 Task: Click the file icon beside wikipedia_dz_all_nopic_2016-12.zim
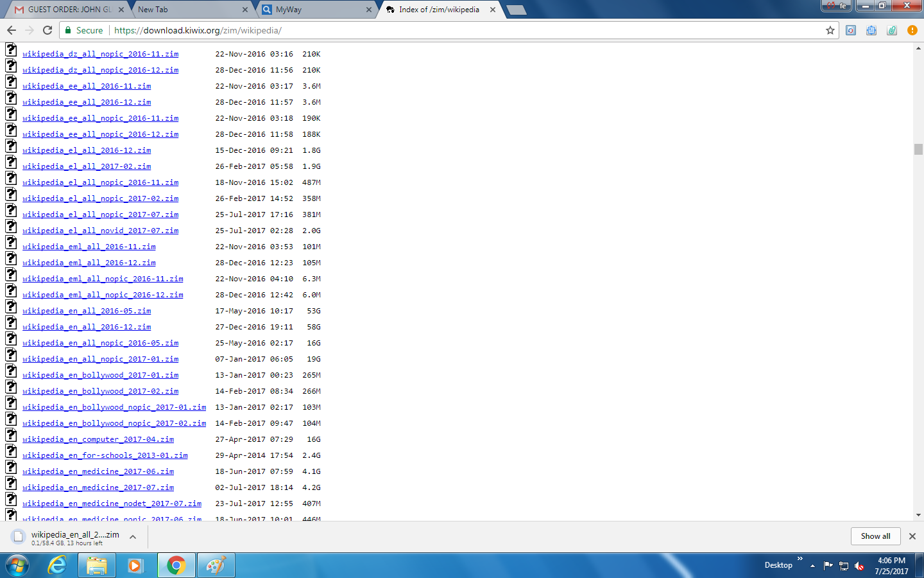pyautogui.click(x=11, y=66)
